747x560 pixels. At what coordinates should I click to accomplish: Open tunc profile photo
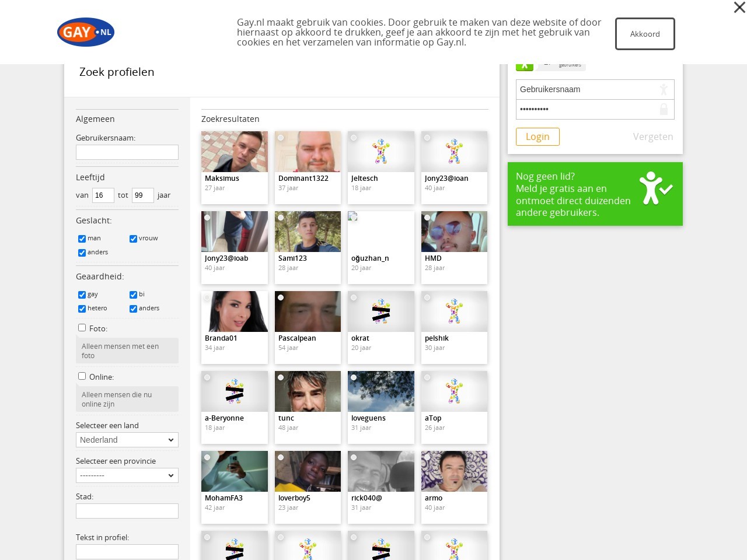pyautogui.click(x=308, y=391)
